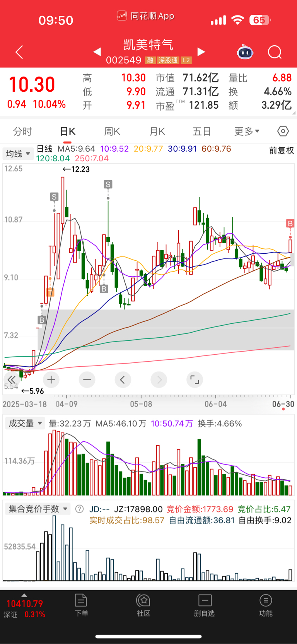Image resolution: width=297 pixels, height=644 pixels.
Task: Switch to 五日 tab
Action: pyautogui.click(x=202, y=132)
